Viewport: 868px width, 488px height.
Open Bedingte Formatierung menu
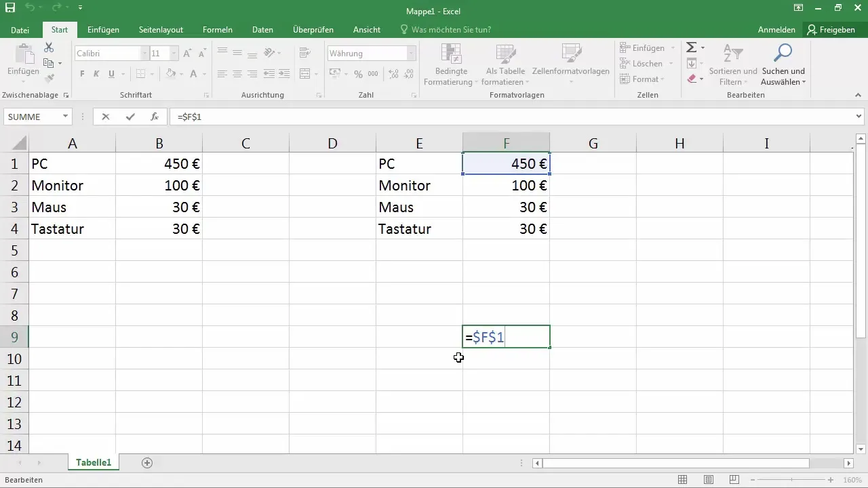coord(451,64)
